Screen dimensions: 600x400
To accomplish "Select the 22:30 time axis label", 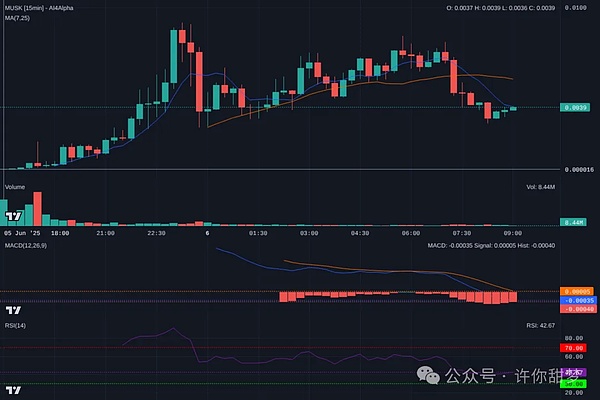I will point(156,233).
